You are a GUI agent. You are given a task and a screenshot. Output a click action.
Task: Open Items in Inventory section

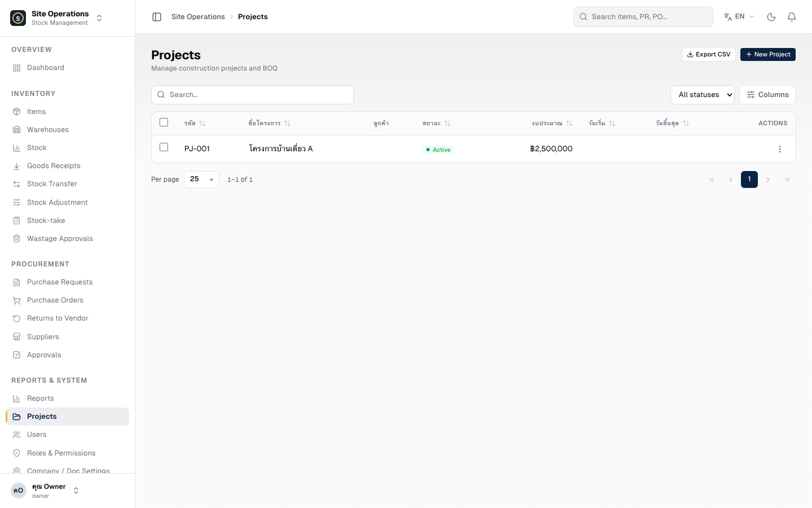point(67,112)
